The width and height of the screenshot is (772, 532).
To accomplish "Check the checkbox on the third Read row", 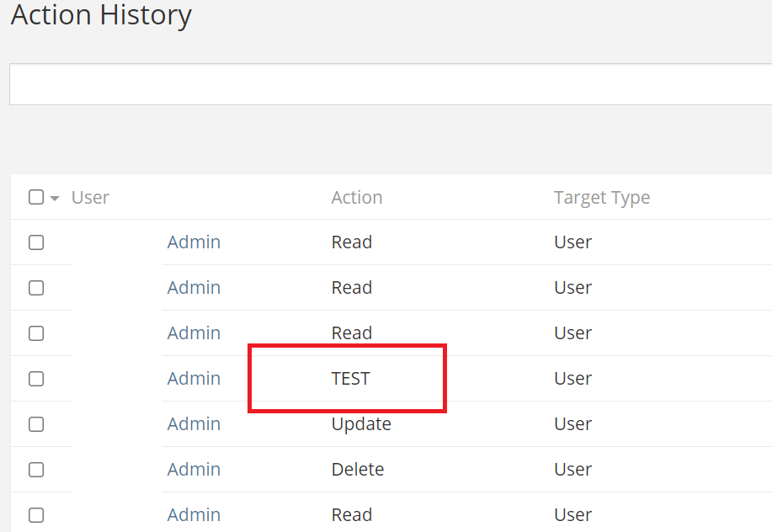I will click(x=35, y=333).
